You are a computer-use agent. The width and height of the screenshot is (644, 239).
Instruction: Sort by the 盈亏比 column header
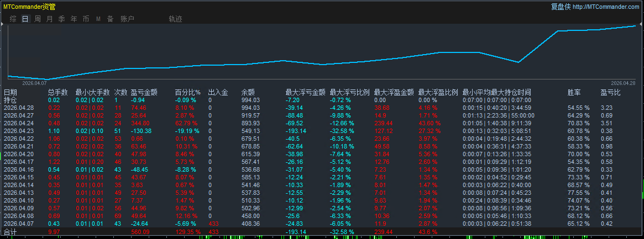[x=610, y=93]
